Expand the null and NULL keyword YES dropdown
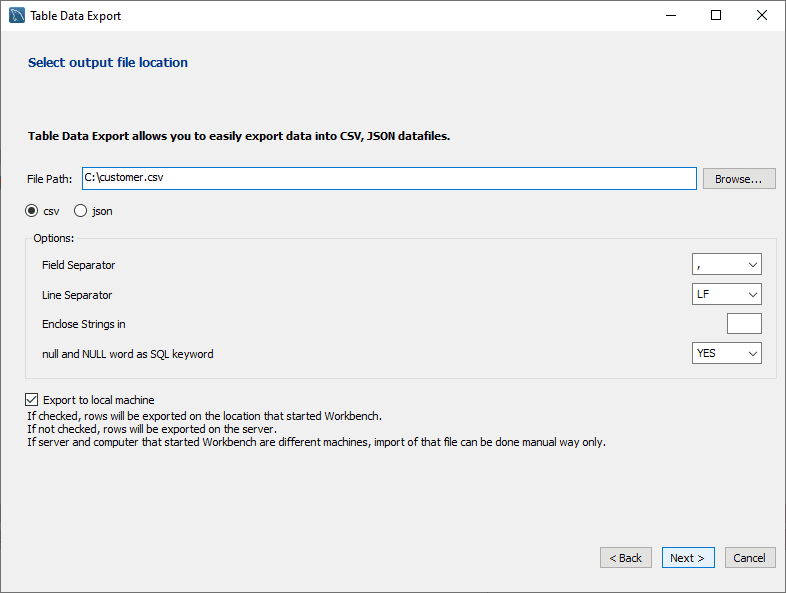Screen dimensions: 786x593 (x=726, y=353)
